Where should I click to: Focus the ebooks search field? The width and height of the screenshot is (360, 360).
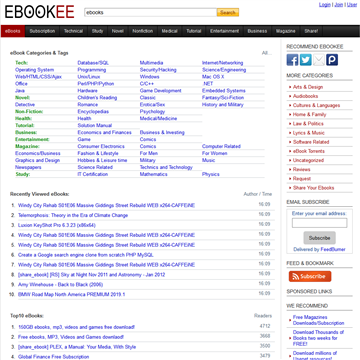[150, 12]
